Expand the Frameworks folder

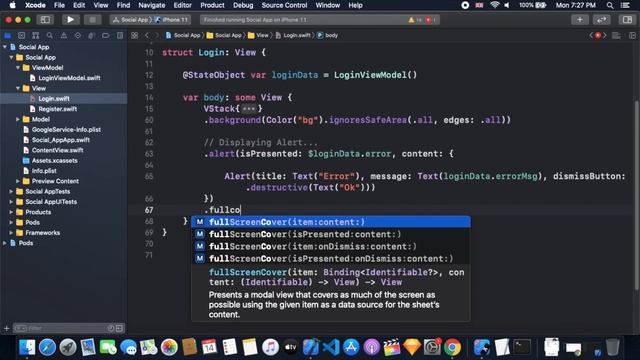[x=11, y=233]
